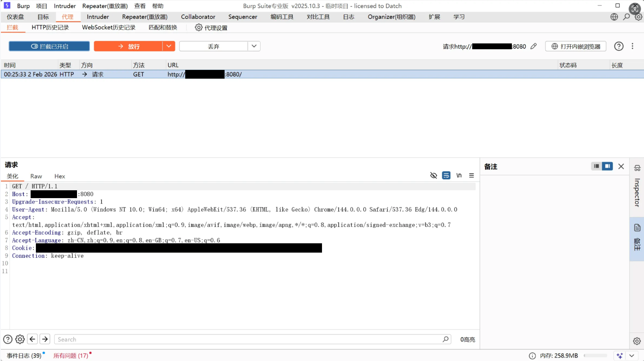Click the memory info icon in status bar

(x=532, y=356)
